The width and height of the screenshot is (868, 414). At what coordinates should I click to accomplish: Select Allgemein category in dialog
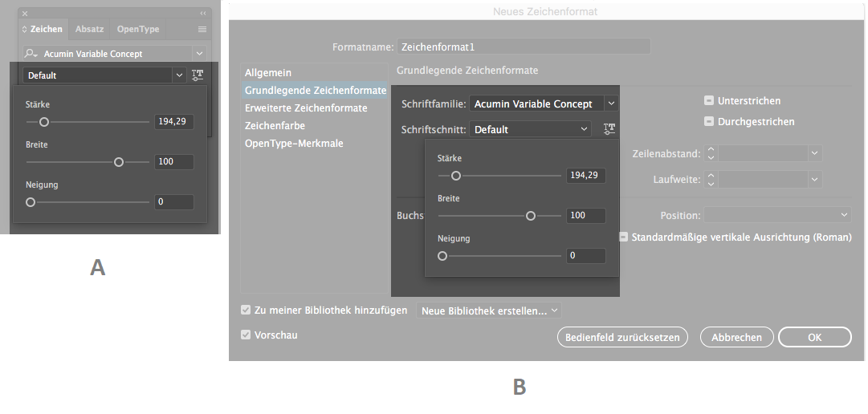[x=315, y=72]
